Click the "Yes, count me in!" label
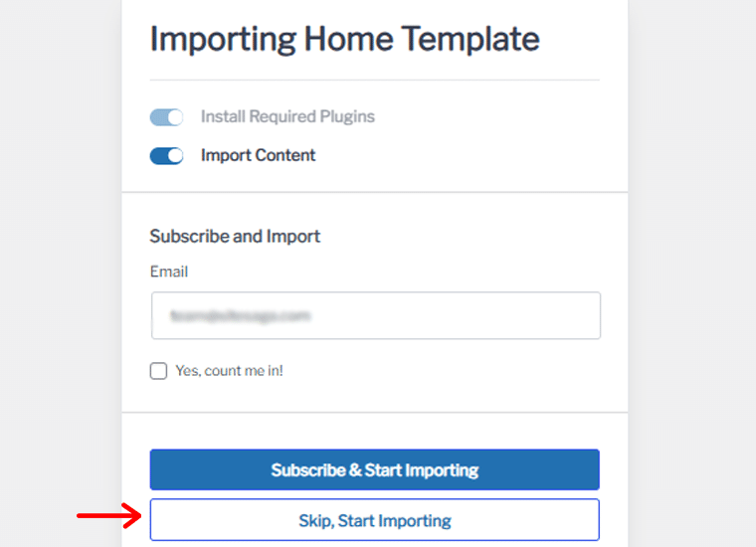Viewport: 756px width, 547px height. pos(229,371)
